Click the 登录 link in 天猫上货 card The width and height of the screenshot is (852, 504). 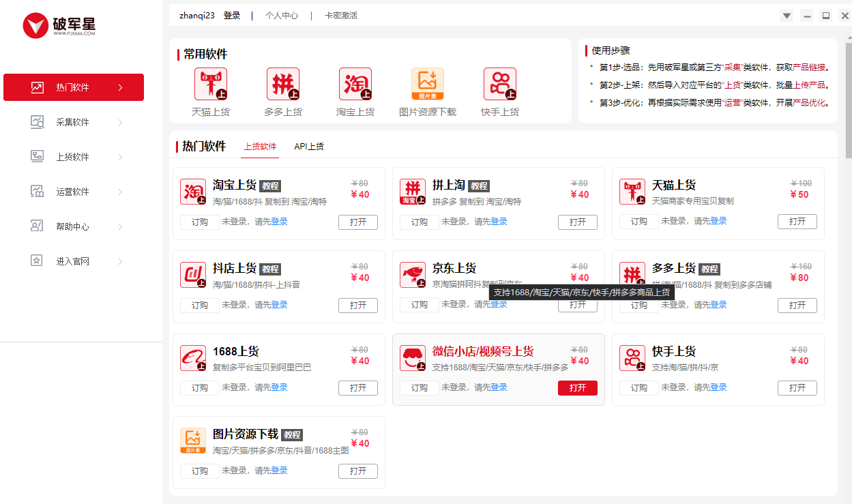(718, 221)
